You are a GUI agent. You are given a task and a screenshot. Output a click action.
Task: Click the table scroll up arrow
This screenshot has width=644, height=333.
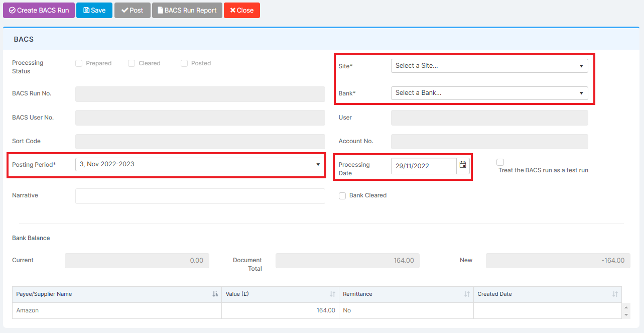(625, 306)
